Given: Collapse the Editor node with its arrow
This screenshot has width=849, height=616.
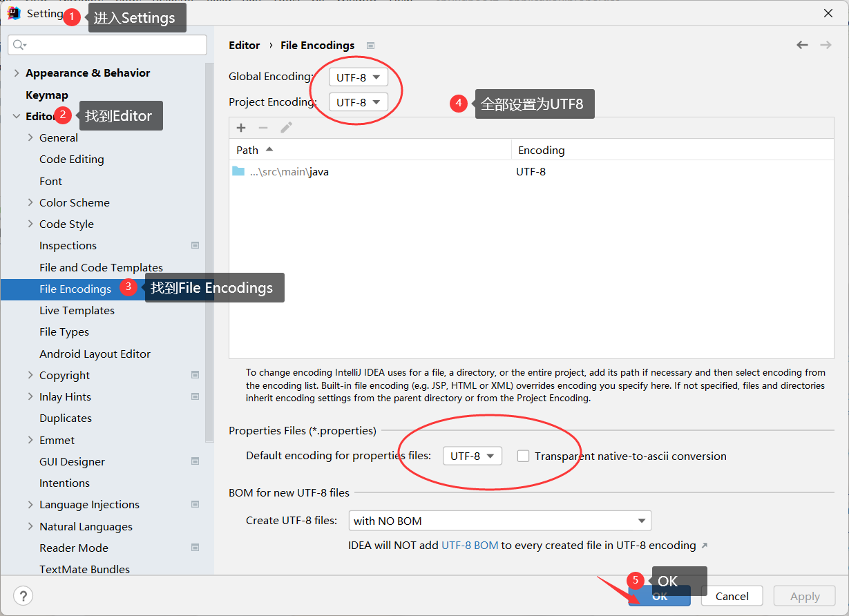Looking at the screenshot, I should tap(17, 116).
